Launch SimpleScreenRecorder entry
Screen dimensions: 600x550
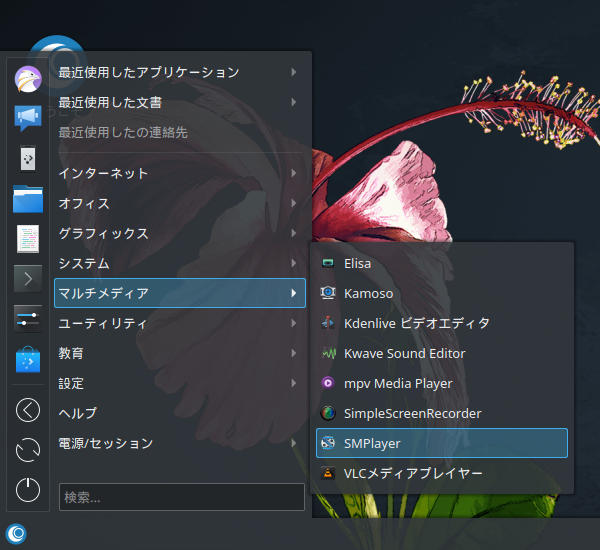[442, 413]
